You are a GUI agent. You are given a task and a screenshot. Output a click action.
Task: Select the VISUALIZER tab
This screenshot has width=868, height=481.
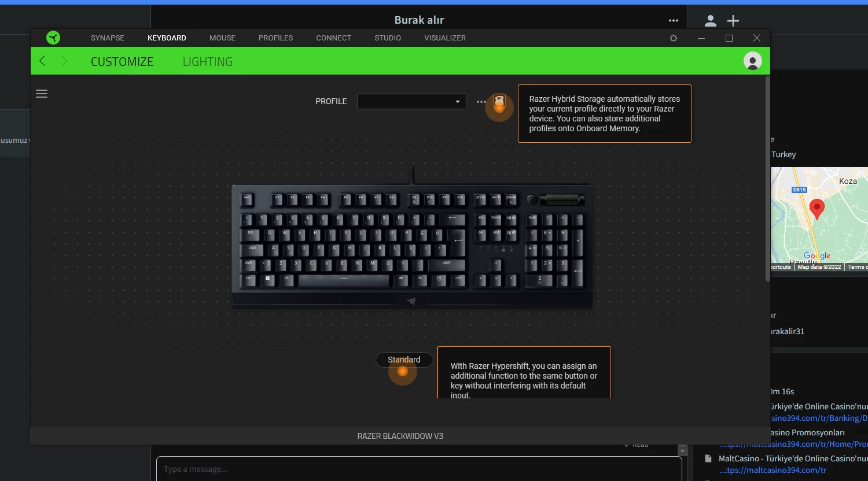[445, 38]
